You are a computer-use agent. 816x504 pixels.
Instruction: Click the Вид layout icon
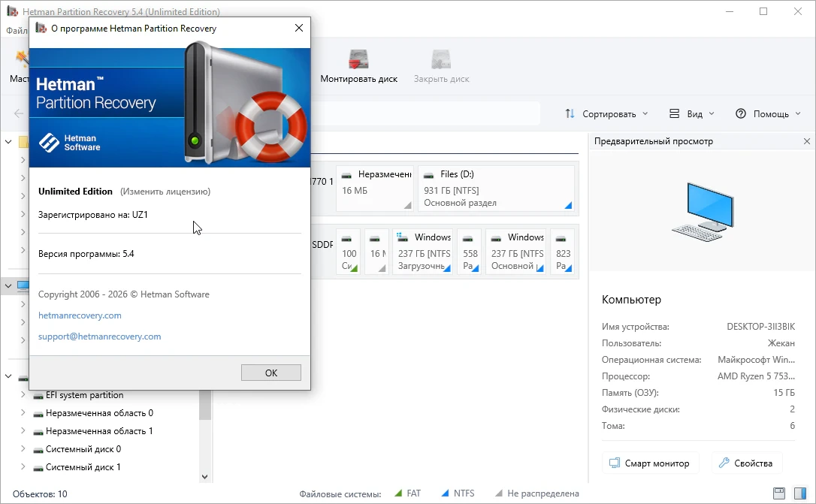click(x=675, y=113)
